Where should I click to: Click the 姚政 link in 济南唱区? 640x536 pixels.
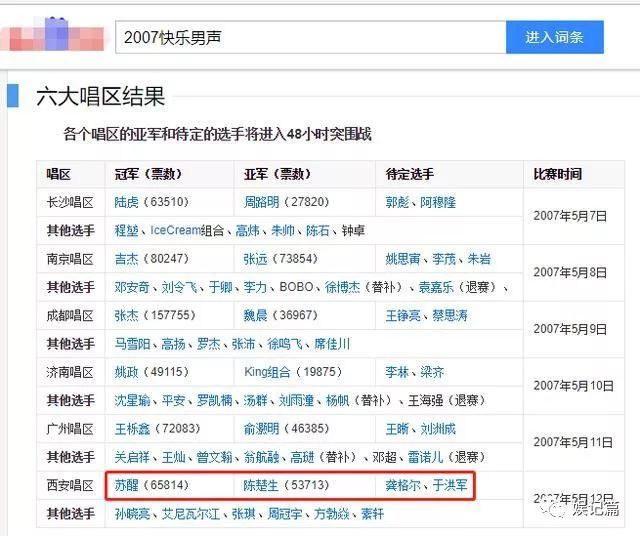[x=126, y=373]
